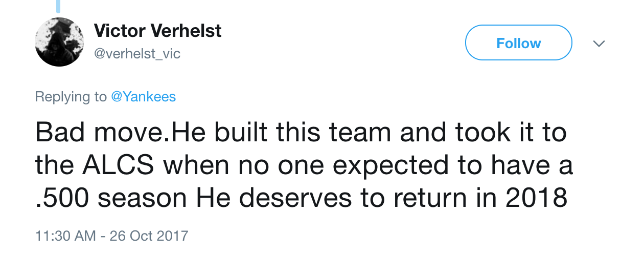The image size is (644, 254).
Task: Click the blue thread connector line
Action: [58, 6]
